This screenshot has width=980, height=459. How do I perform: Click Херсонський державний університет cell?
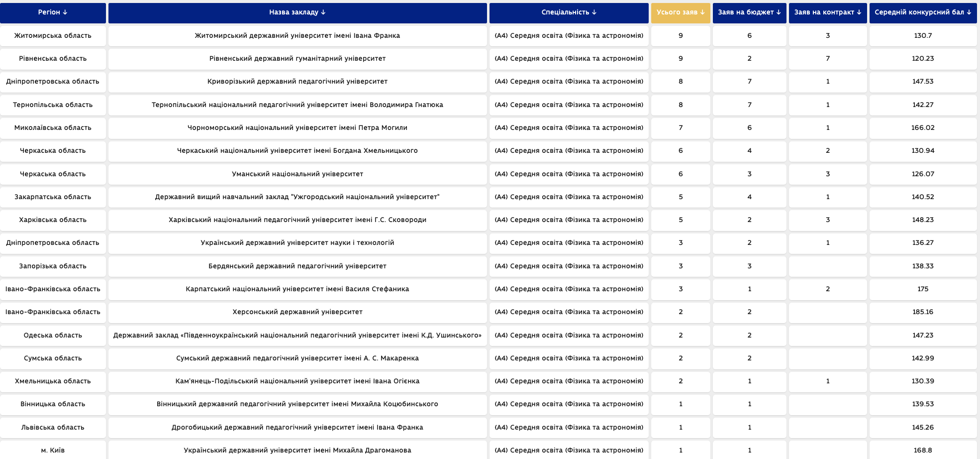point(297,312)
